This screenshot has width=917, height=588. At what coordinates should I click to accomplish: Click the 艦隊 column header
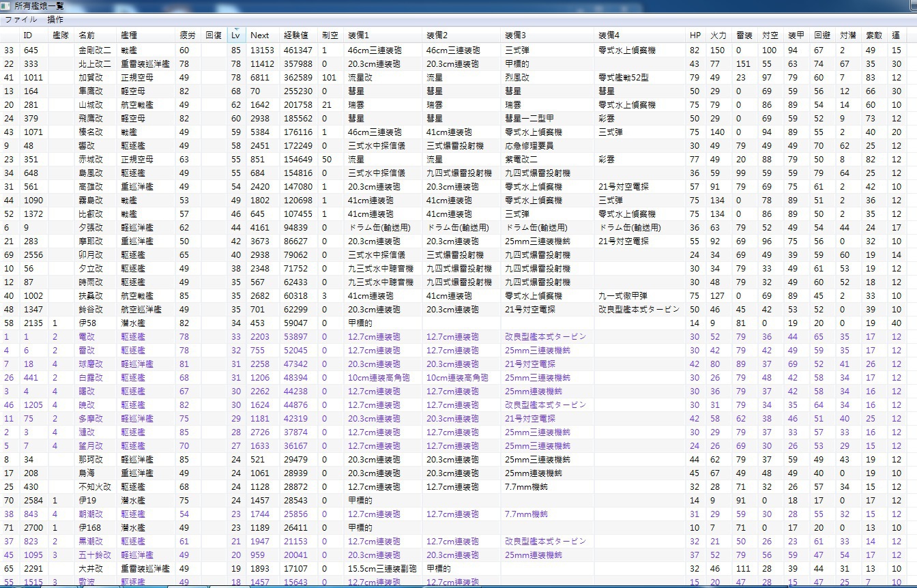[61, 35]
